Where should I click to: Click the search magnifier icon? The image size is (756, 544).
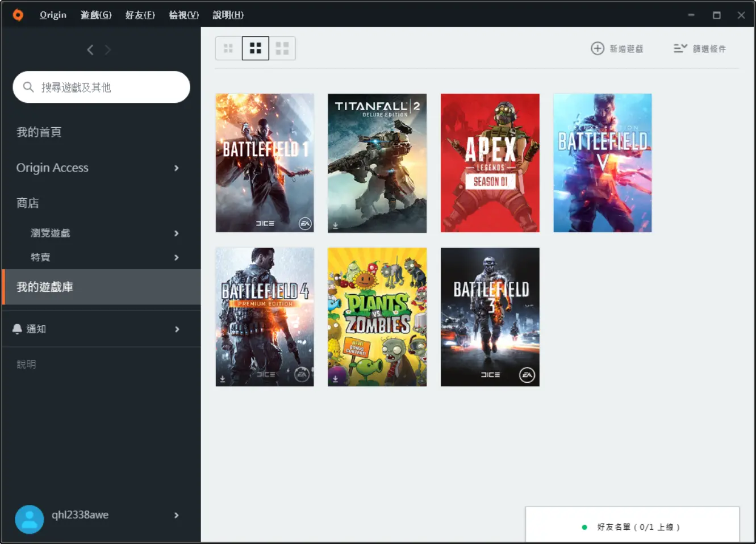click(28, 87)
